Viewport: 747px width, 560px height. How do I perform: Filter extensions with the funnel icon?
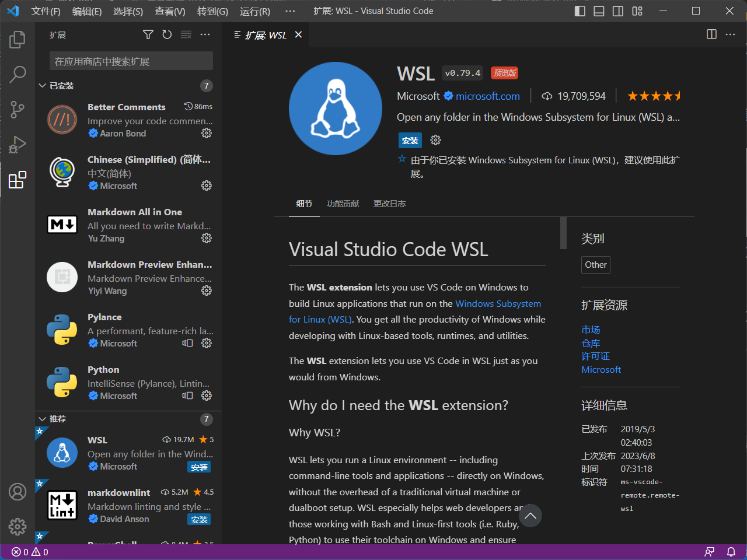coord(148,34)
